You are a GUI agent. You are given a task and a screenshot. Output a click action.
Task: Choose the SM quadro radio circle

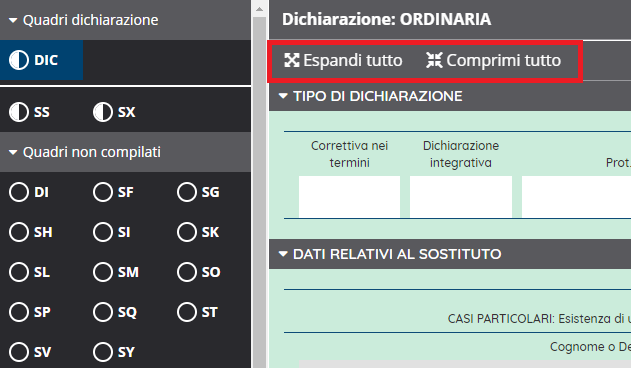pos(103,272)
